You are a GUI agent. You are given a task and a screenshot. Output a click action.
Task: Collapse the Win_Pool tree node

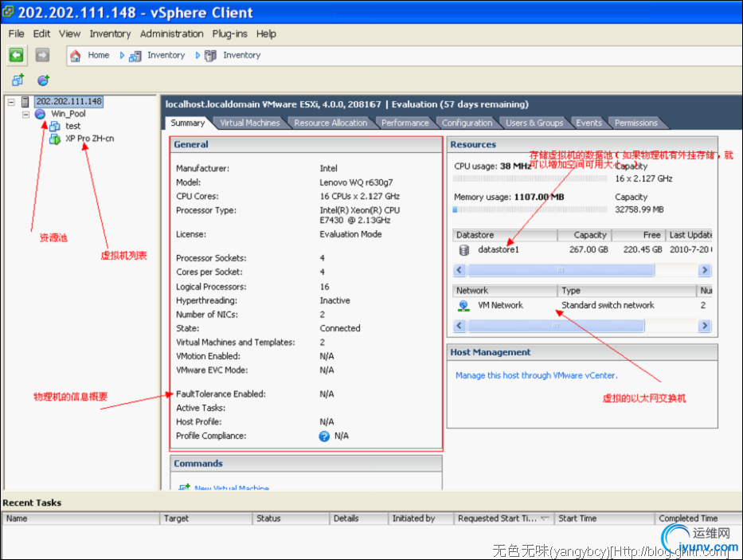coord(26,114)
